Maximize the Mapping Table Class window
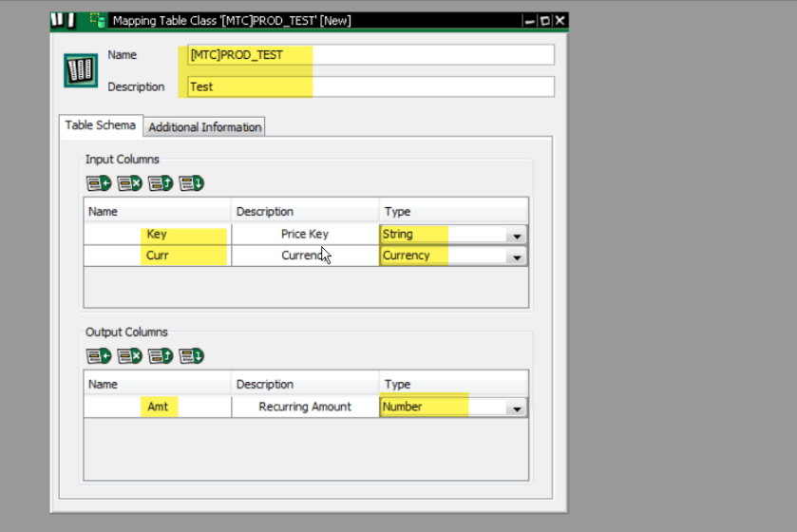 pos(545,21)
